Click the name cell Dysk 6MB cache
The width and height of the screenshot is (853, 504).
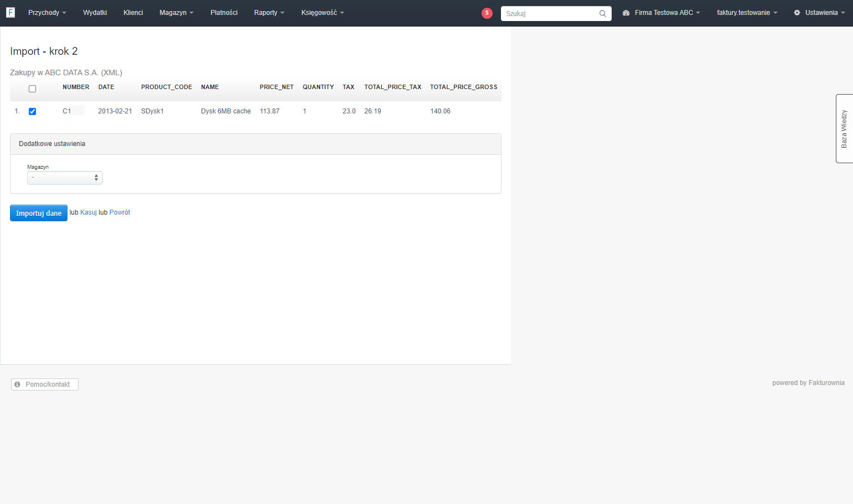226,111
